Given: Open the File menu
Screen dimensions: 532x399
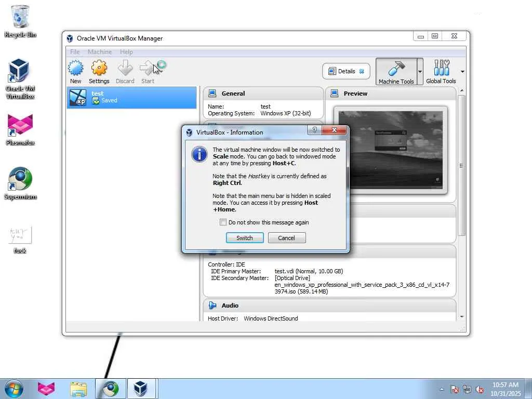Looking at the screenshot, I should pos(75,52).
